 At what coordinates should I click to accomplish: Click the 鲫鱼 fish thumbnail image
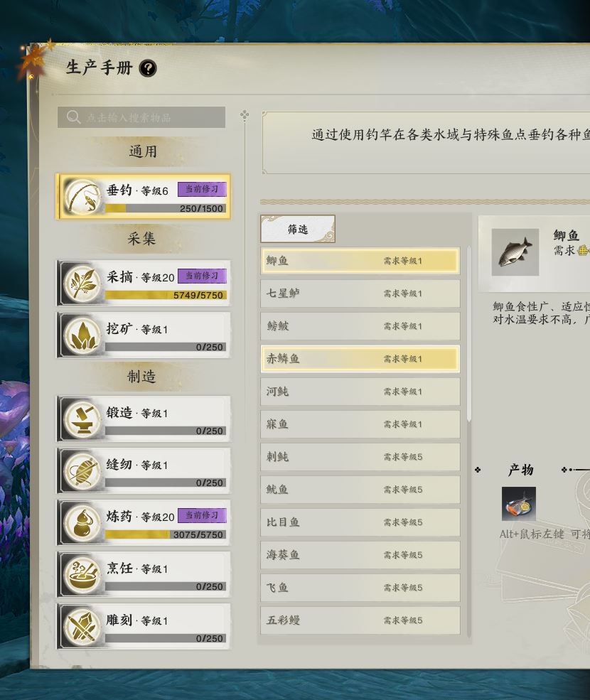515,252
